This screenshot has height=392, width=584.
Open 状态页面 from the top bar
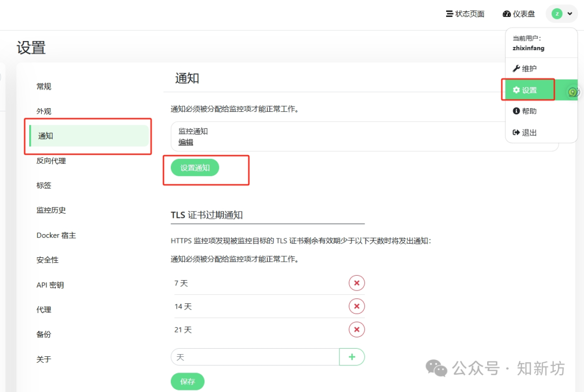click(x=465, y=14)
